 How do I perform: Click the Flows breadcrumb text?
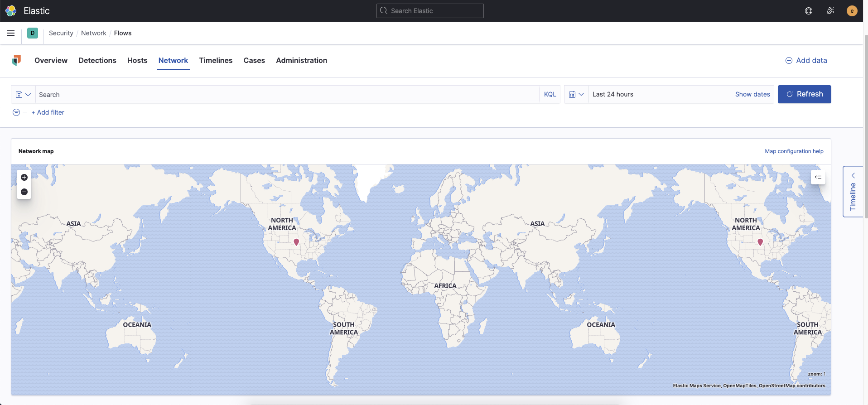(x=123, y=33)
